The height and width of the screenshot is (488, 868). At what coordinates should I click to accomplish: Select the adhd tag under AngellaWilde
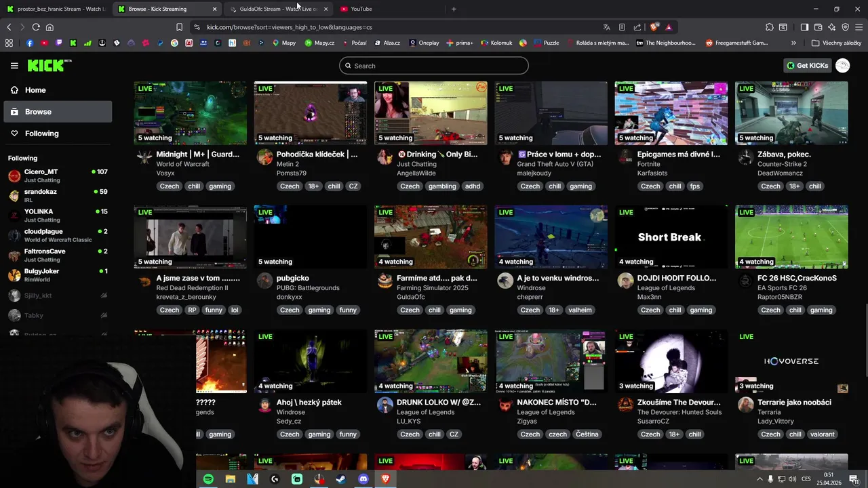473,186
